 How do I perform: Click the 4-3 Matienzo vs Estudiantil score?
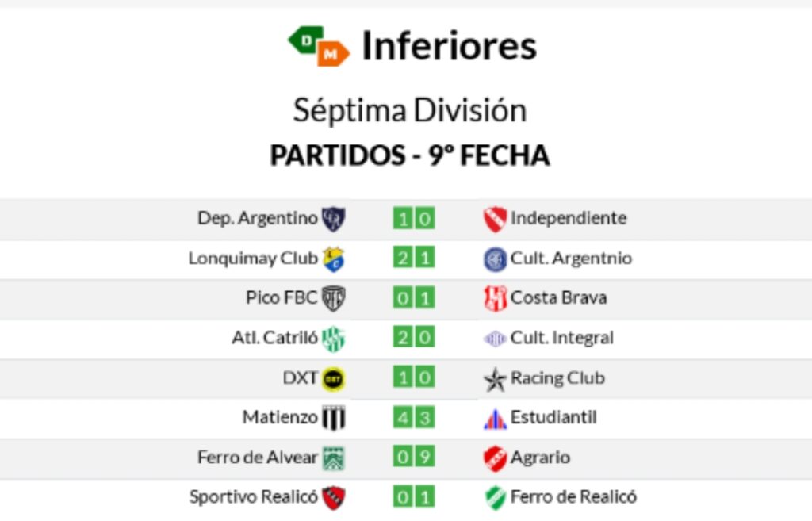tap(414, 417)
